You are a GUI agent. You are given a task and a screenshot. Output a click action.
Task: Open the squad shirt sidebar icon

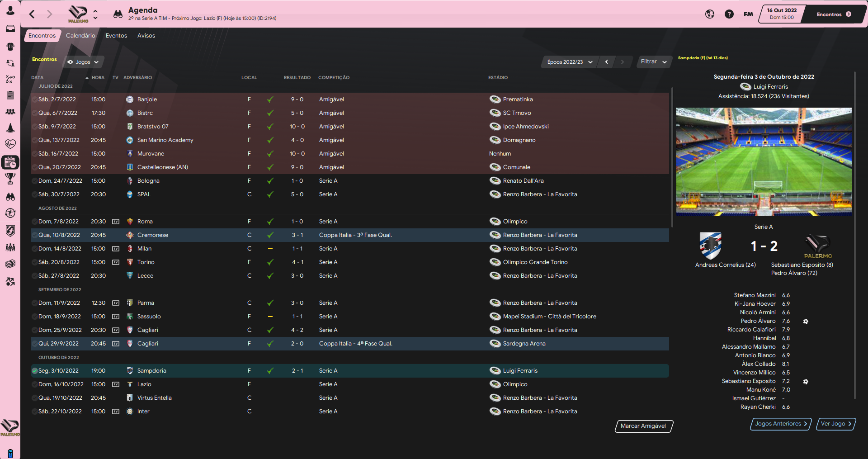pos(10,46)
